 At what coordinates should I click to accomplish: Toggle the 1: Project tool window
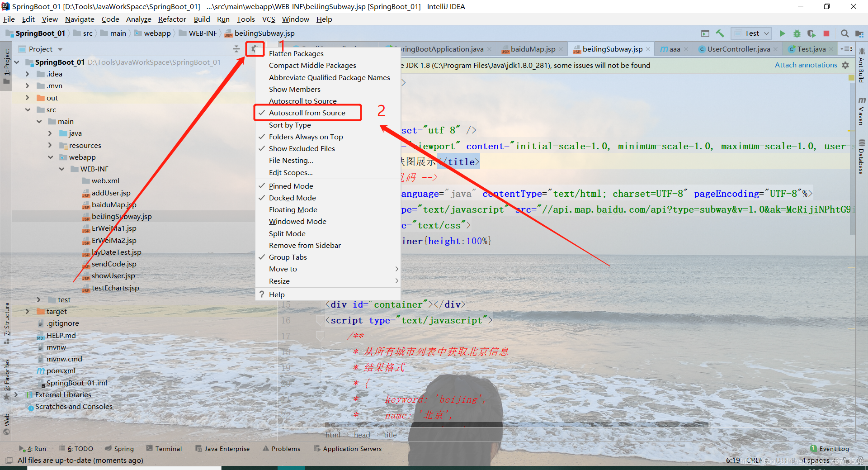[6, 66]
